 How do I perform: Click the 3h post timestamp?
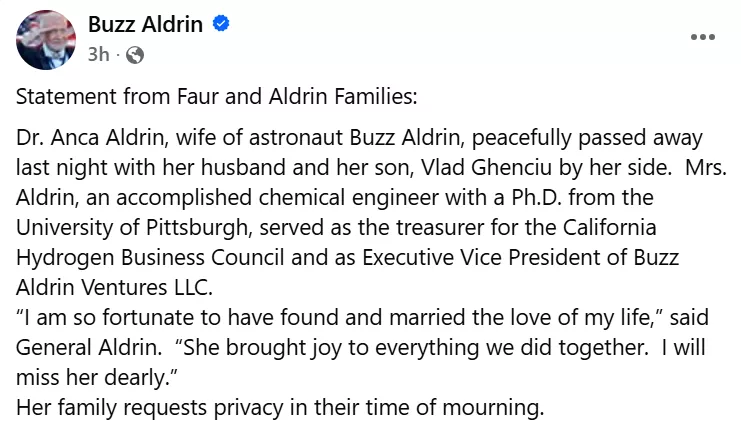pos(98,55)
